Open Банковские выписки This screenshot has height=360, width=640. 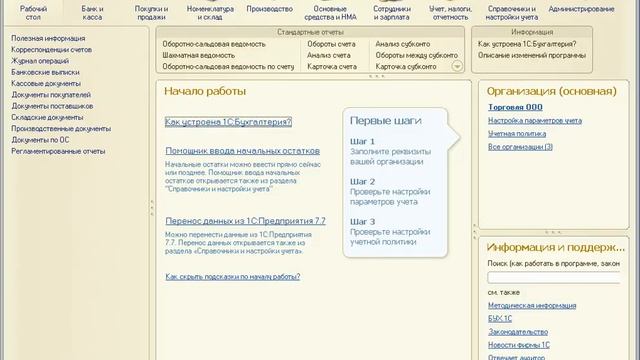[45, 72]
